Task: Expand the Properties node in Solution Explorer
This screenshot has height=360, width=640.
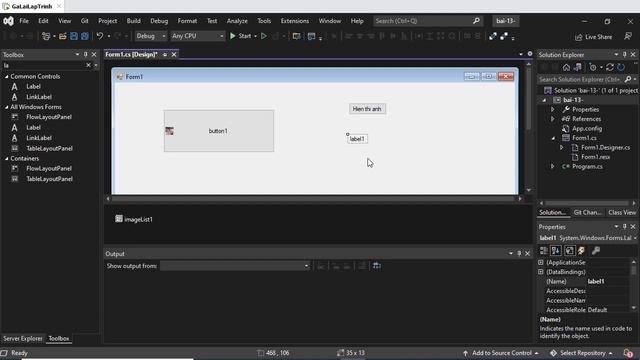Action: pos(553,109)
